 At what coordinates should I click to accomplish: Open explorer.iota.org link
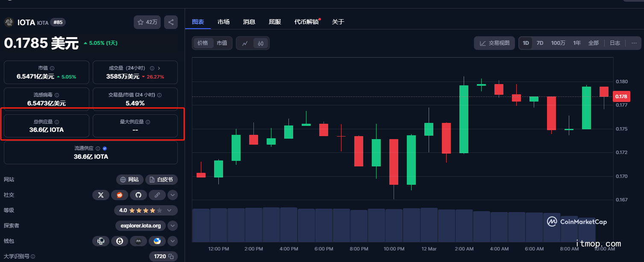pyautogui.click(x=141, y=226)
